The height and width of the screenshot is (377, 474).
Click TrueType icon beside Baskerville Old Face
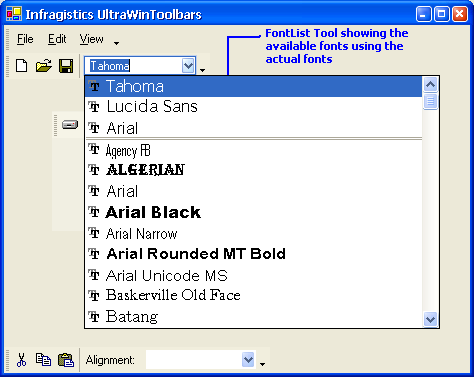pos(94,296)
